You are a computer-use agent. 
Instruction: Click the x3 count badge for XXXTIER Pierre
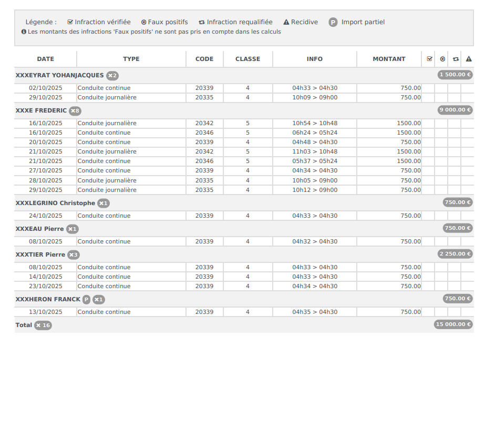pos(74,255)
